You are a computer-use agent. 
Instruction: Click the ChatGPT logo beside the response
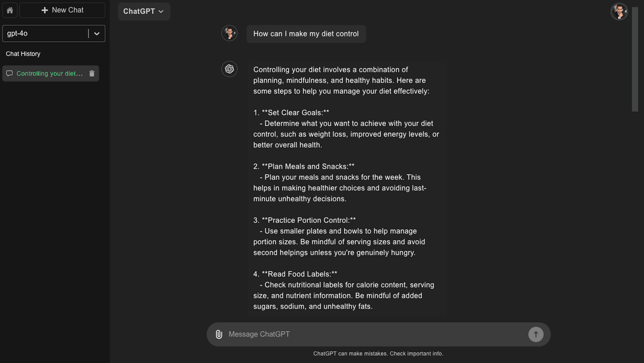tap(230, 69)
